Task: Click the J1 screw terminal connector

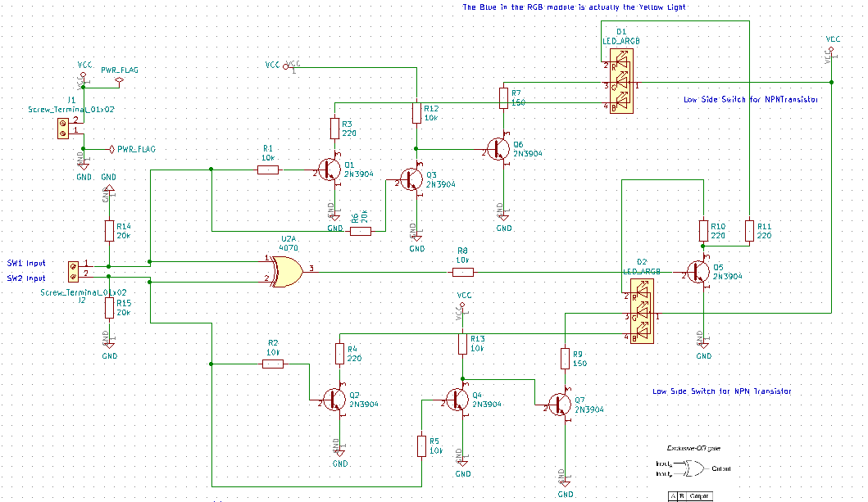Action: (62, 127)
